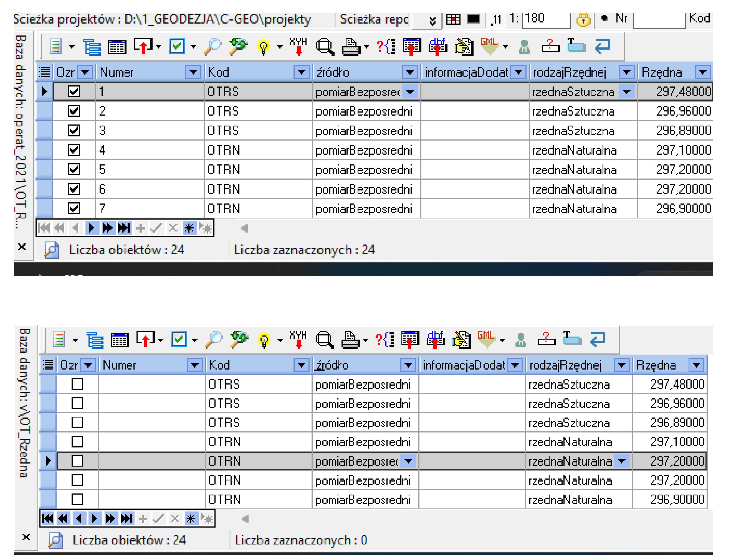Open the rzednaNaturalna cell dropdown in highlighted bottom row
Viewport: 731px width, 560px height.
tap(622, 461)
